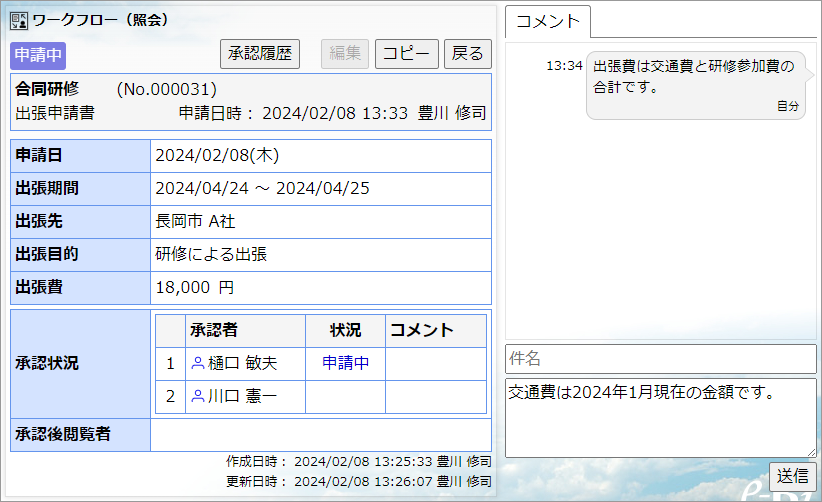Image resolution: width=822 pixels, height=502 pixels.
Task: Click 出張費 value 18,000 円
Action: [x=194, y=288]
